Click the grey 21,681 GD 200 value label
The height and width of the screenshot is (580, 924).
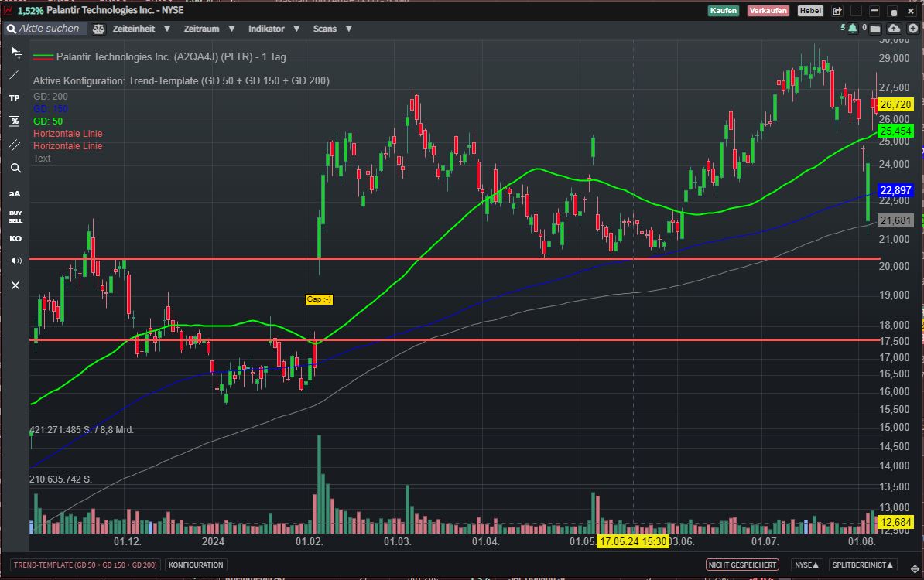click(895, 220)
